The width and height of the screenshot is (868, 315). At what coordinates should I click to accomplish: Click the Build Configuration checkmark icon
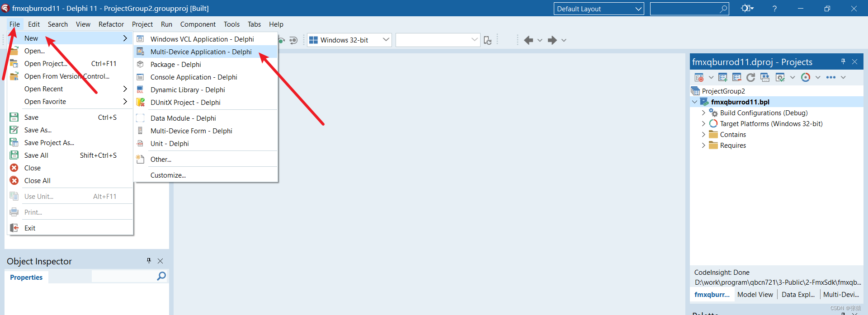[x=780, y=77]
